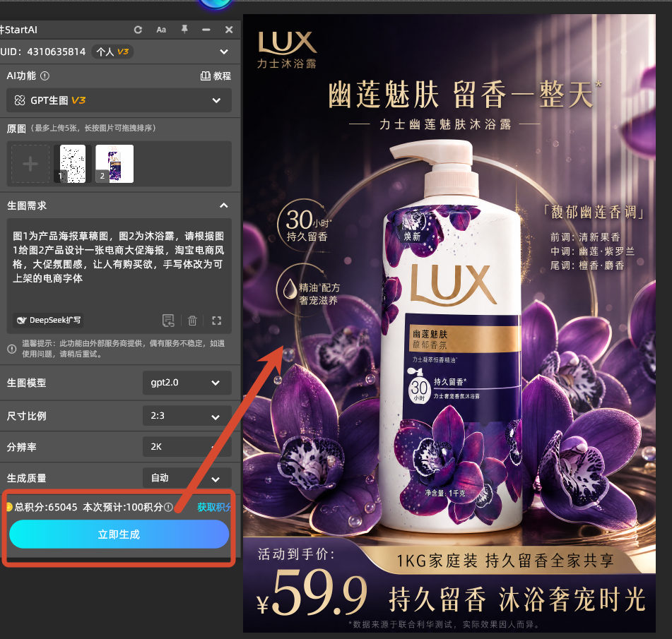Click the coin icon beside 总积分
Image resolution: width=672 pixels, height=639 pixels.
[x=8, y=507]
